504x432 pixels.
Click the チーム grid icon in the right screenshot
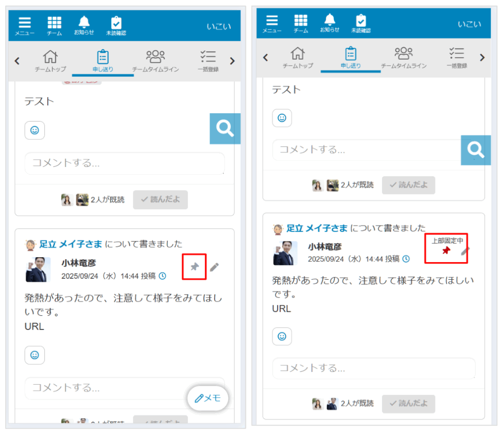(301, 22)
